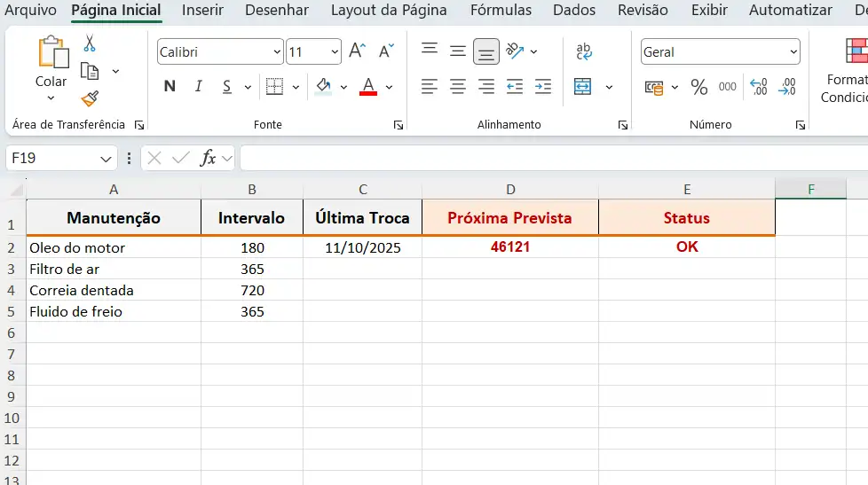The height and width of the screenshot is (485, 868).
Task: Click the Increase Font Size icon
Action: point(357,51)
